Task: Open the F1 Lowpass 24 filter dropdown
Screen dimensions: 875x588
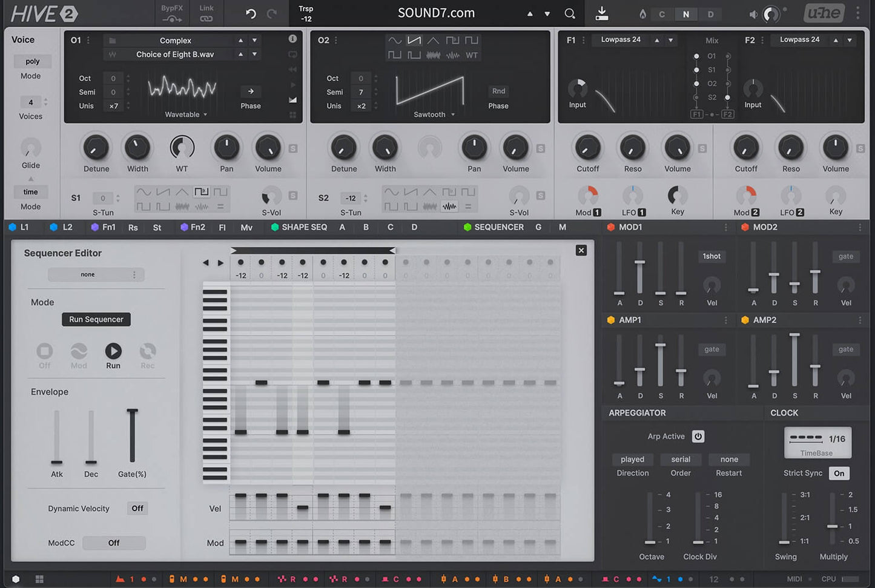Action: pyautogui.click(x=621, y=40)
